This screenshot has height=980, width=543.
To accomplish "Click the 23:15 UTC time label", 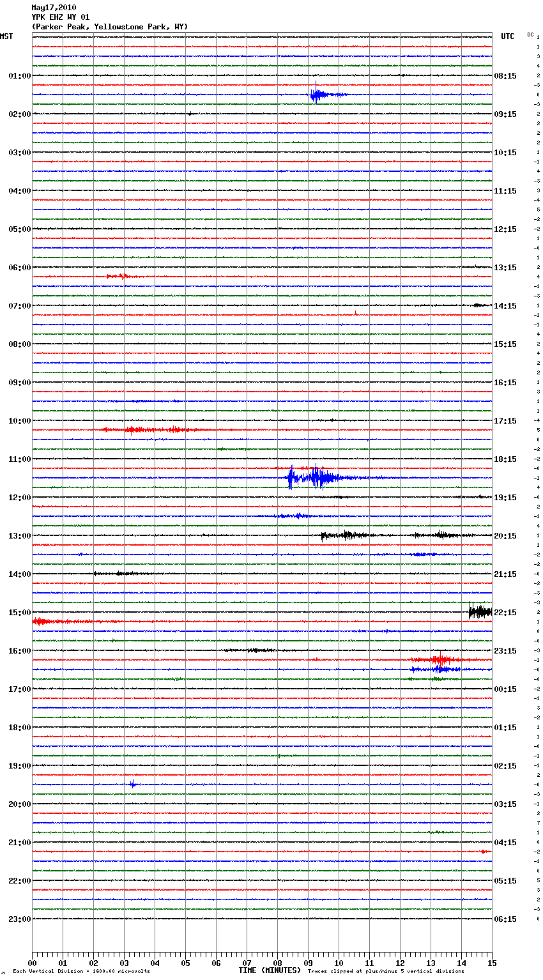I will 505,651.
